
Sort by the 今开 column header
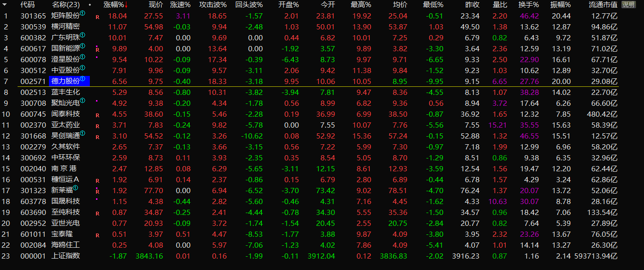point(328,5)
